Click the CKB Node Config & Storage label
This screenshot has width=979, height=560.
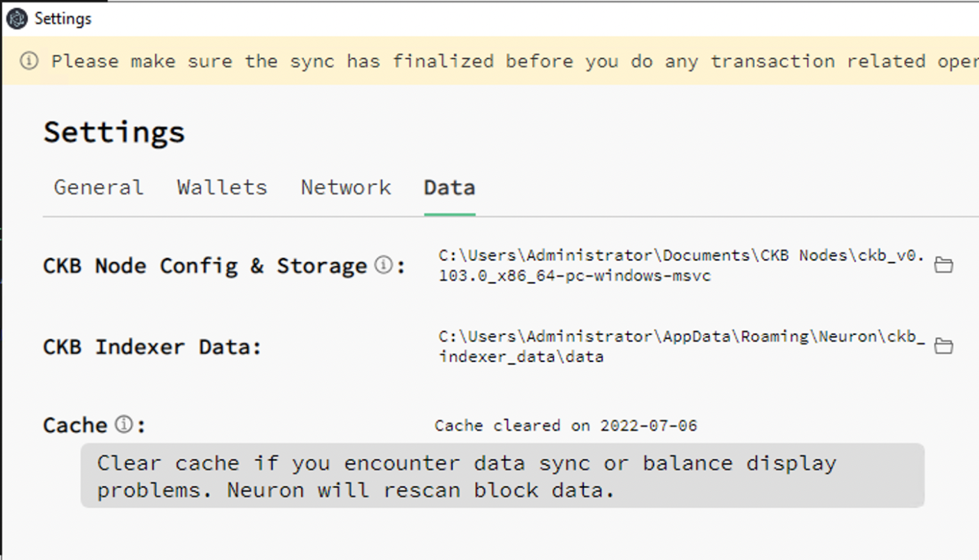[x=205, y=265]
